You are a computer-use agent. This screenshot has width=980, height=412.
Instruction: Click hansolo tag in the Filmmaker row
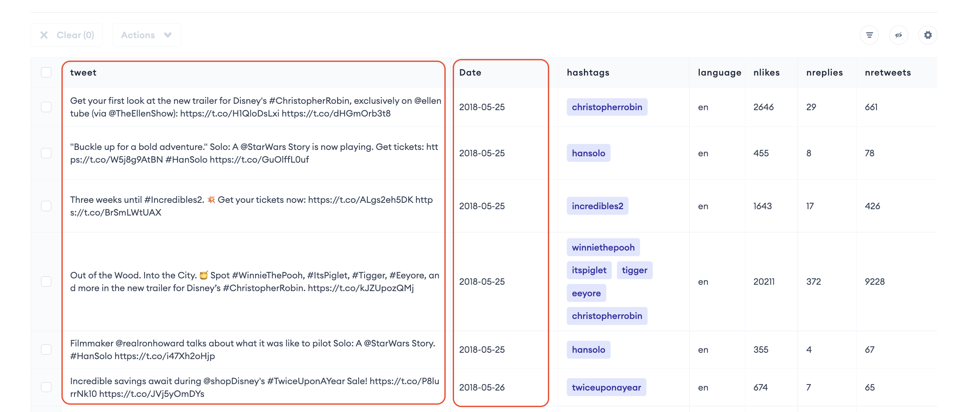tap(588, 350)
